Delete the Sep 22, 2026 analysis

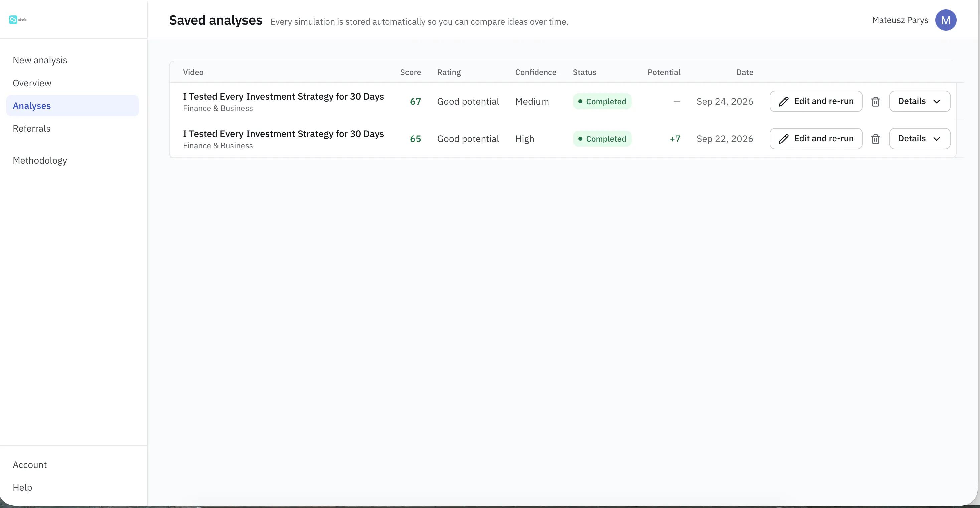875,139
